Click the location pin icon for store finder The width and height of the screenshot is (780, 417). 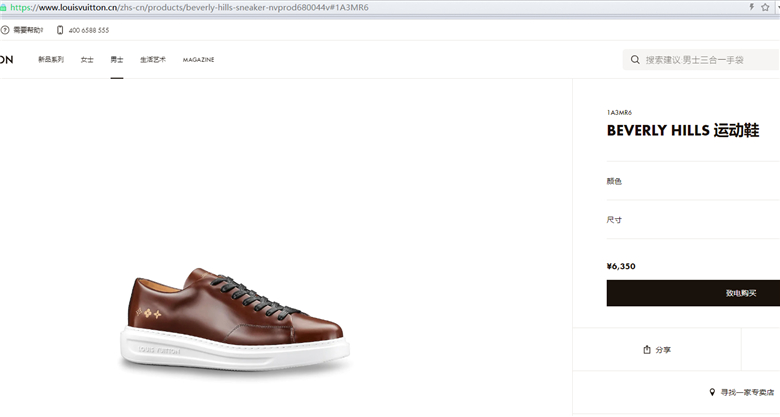point(712,392)
